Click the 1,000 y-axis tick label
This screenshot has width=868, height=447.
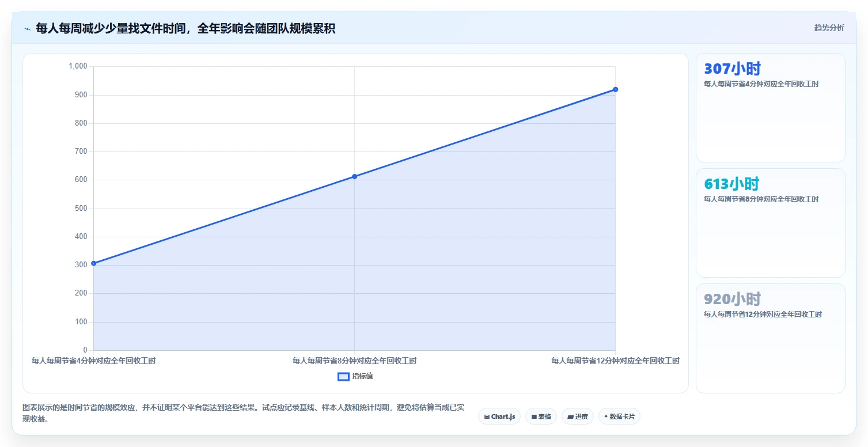tap(78, 66)
